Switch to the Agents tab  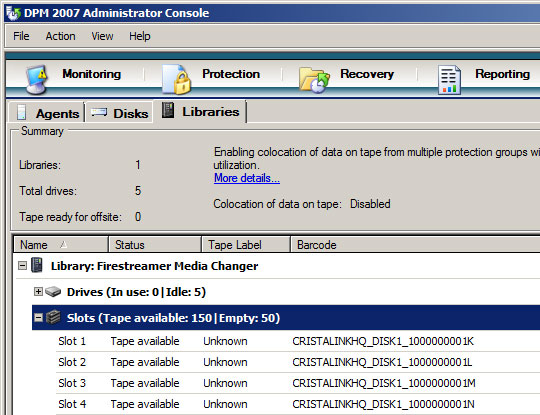pyautogui.click(x=46, y=113)
